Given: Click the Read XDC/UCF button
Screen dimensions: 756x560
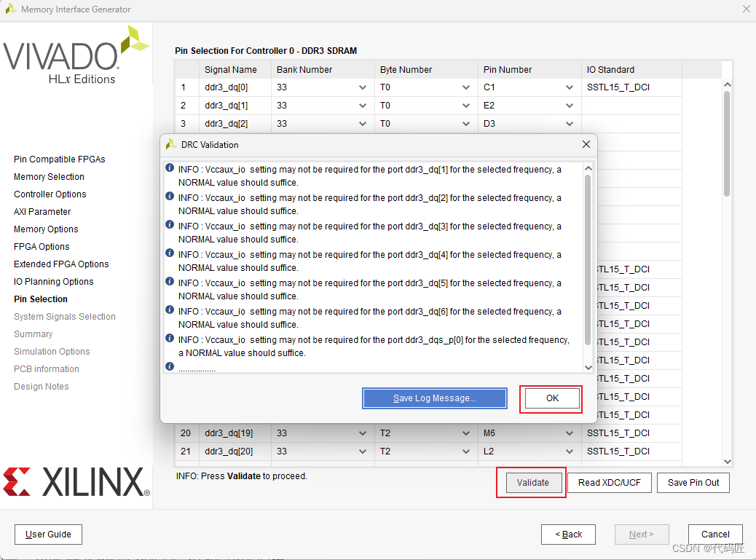Looking at the screenshot, I should [609, 482].
